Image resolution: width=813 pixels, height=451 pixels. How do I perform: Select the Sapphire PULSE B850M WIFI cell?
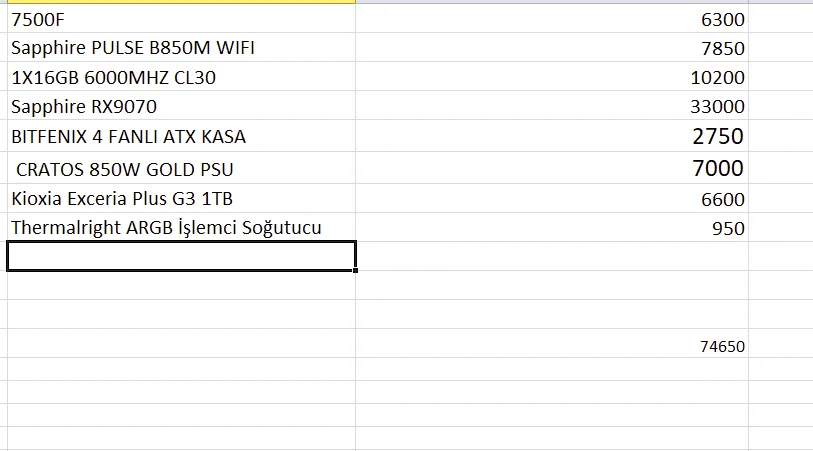(x=181, y=47)
